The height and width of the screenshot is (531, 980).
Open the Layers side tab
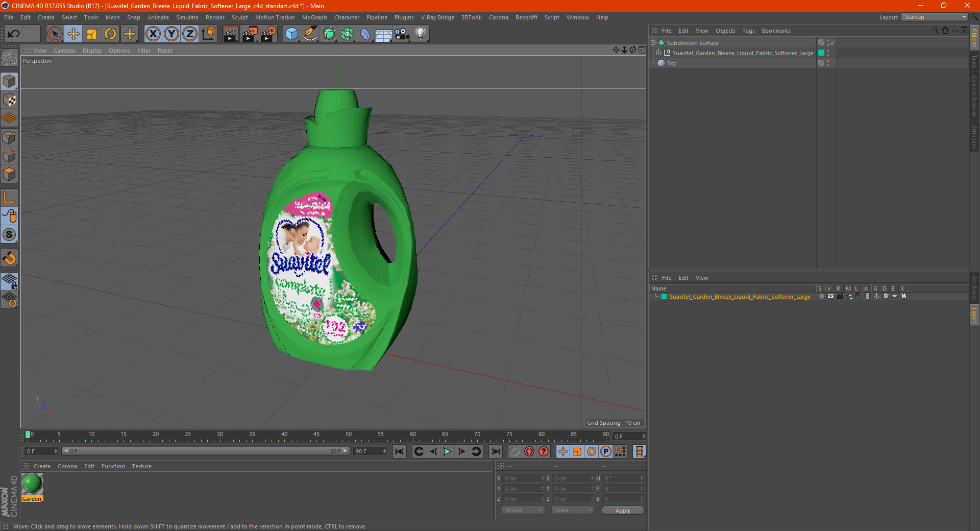(x=974, y=316)
